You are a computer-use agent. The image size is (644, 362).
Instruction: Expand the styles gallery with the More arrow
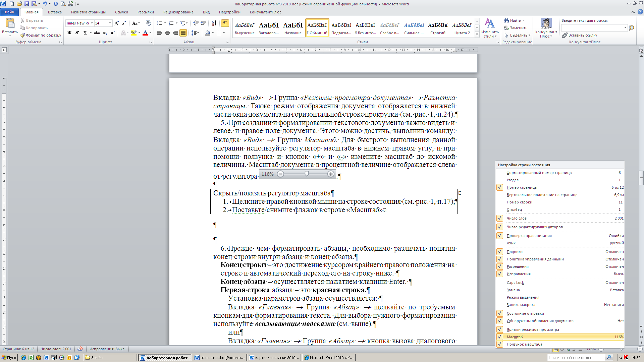477,35
